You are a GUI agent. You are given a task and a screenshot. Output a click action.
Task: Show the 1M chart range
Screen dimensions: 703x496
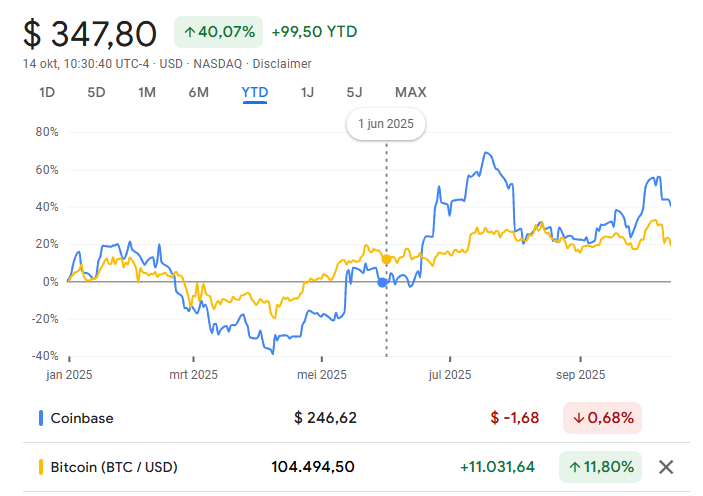point(147,93)
